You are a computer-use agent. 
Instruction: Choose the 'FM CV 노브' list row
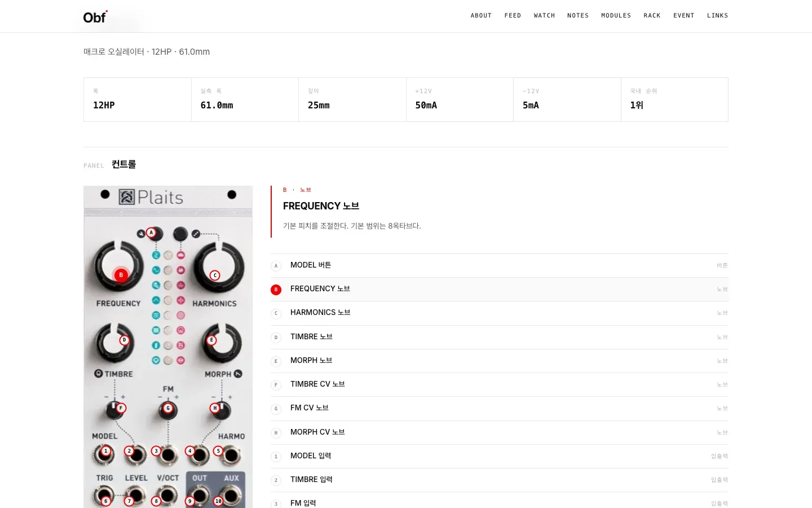[500, 408]
